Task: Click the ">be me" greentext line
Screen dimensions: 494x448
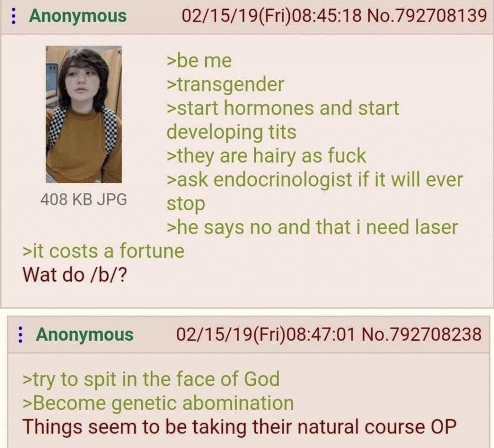Action: (199, 60)
